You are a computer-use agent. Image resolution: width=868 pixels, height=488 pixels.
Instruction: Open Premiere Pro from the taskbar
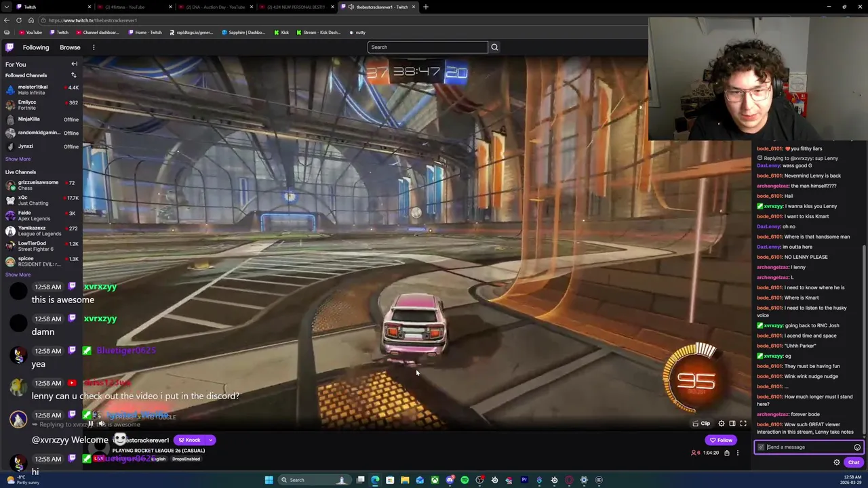tap(524, 480)
